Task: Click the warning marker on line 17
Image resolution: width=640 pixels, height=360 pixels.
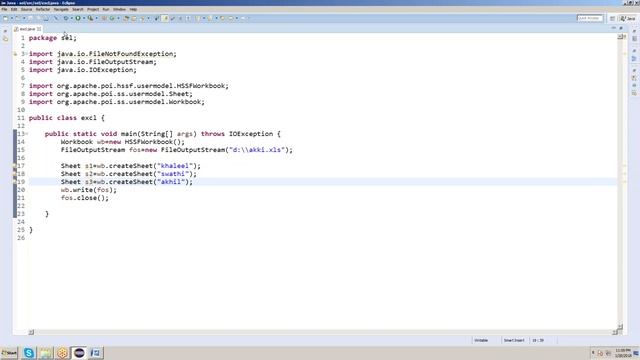Action: pyautogui.click(x=15, y=166)
